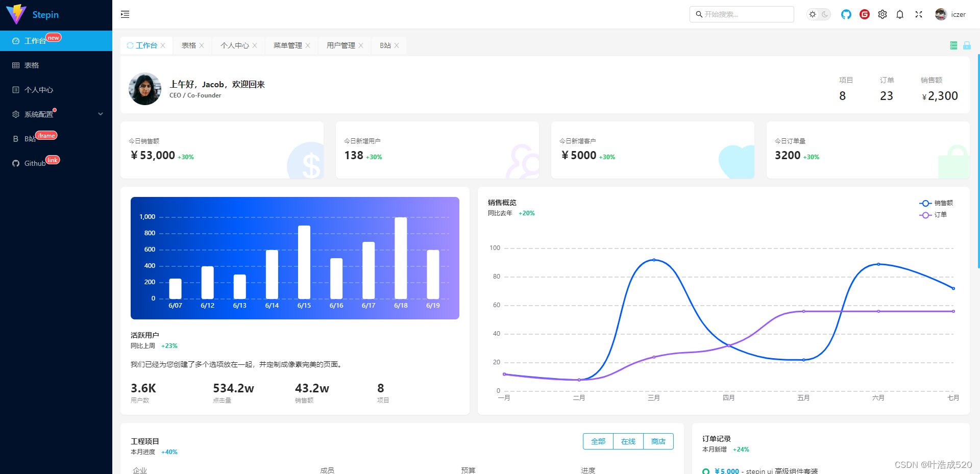Viewport: 980px width, 474px height.
Task: Open 表格 in the sidebar
Action: point(56,65)
